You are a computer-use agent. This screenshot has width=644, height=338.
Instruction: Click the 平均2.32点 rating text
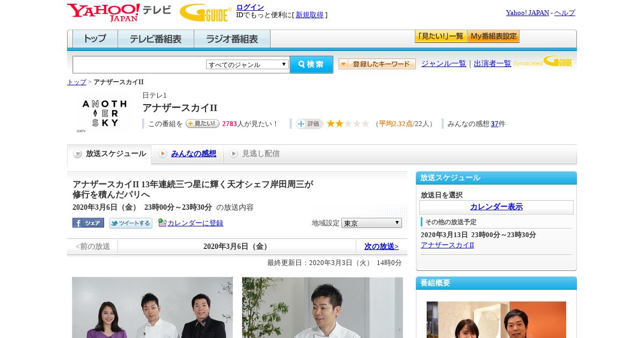pos(396,124)
